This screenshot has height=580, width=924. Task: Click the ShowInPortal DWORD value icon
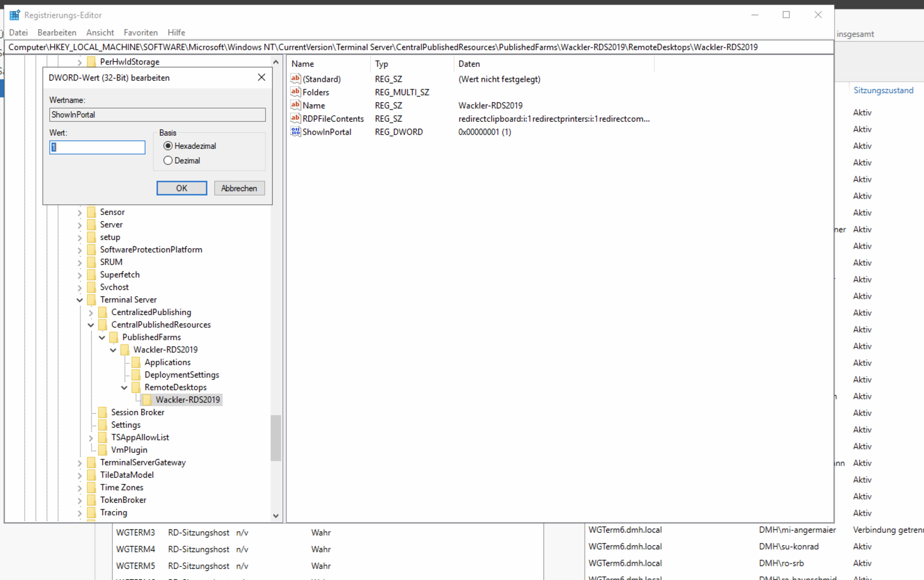(295, 131)
